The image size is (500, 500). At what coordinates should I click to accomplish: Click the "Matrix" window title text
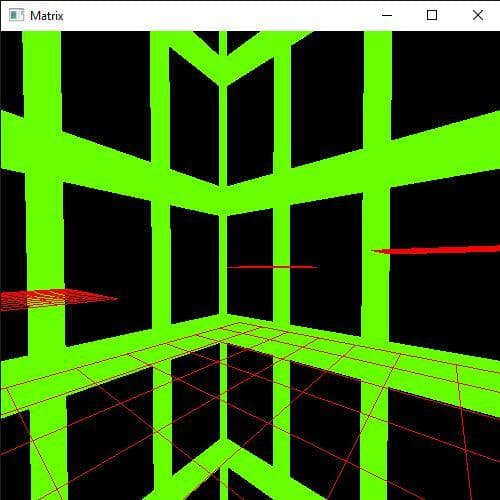(x=46, y=16)
